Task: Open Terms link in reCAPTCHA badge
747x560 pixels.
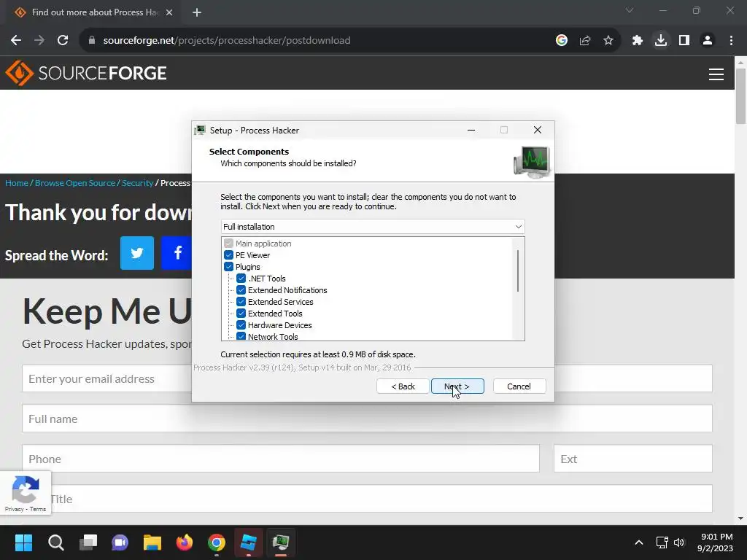Action: (x=38, y=509)
